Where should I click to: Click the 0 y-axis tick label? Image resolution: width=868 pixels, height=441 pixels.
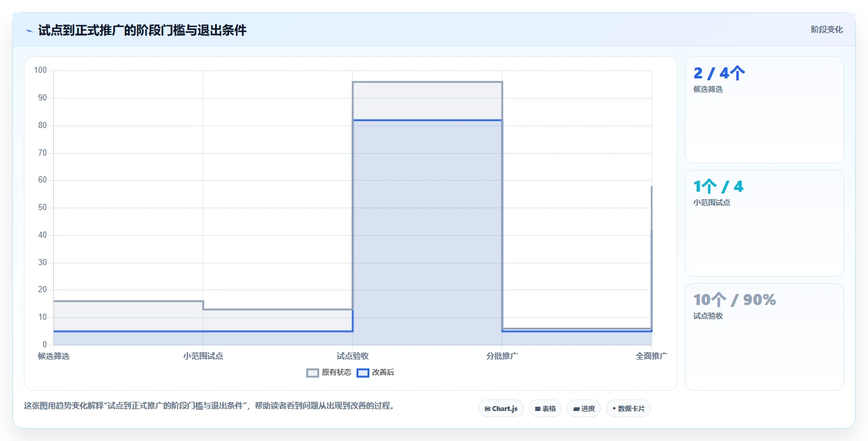click(45, 345)
